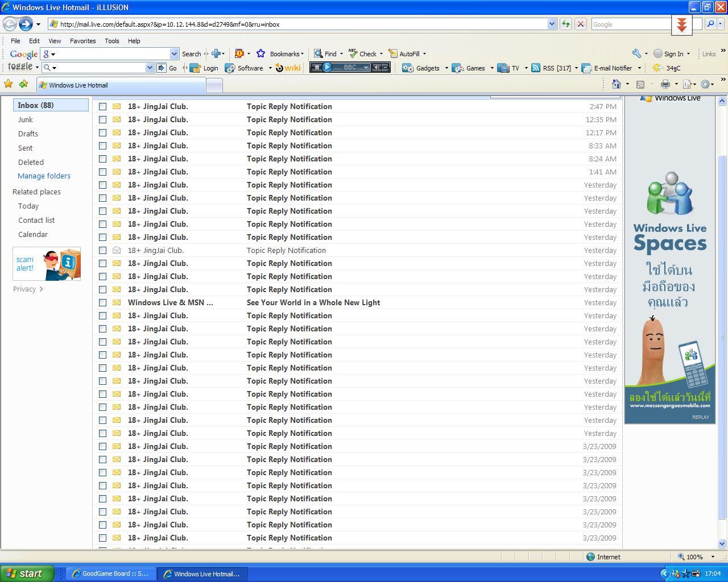
Task: Tick checkbox for the 12:17 PM email
Action: click(102, 132)
